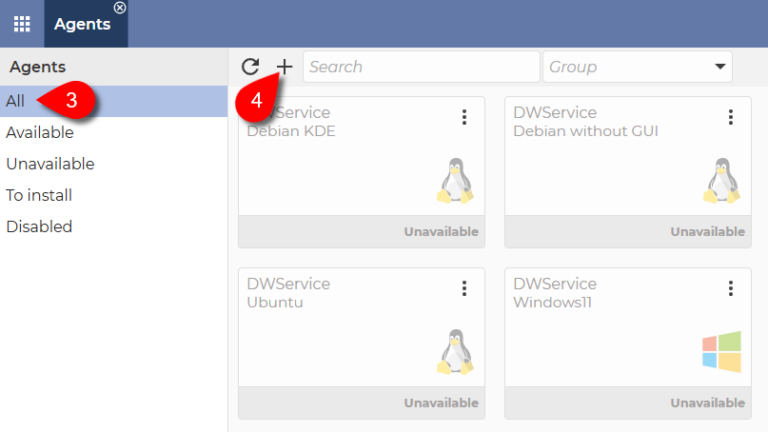Click the Linux penguin on Ubuntu card
The image size is (768, 432).
(455, 352)
